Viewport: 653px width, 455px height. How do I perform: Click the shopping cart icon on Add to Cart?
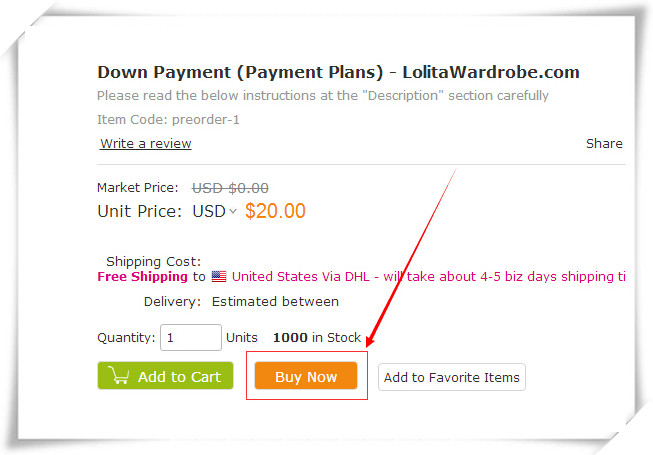(119, 375)
